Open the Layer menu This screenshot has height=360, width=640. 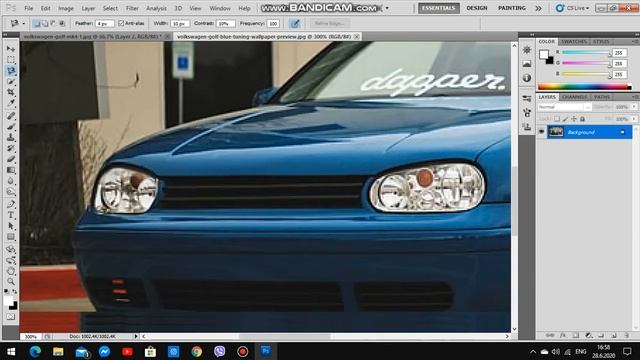click(x=88, y=8)
